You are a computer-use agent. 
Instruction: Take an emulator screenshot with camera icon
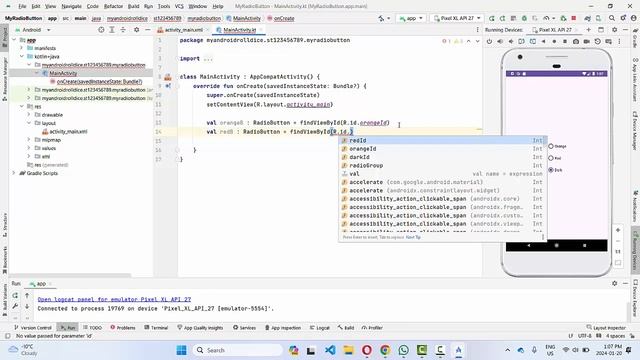click(x=576, y=41)
